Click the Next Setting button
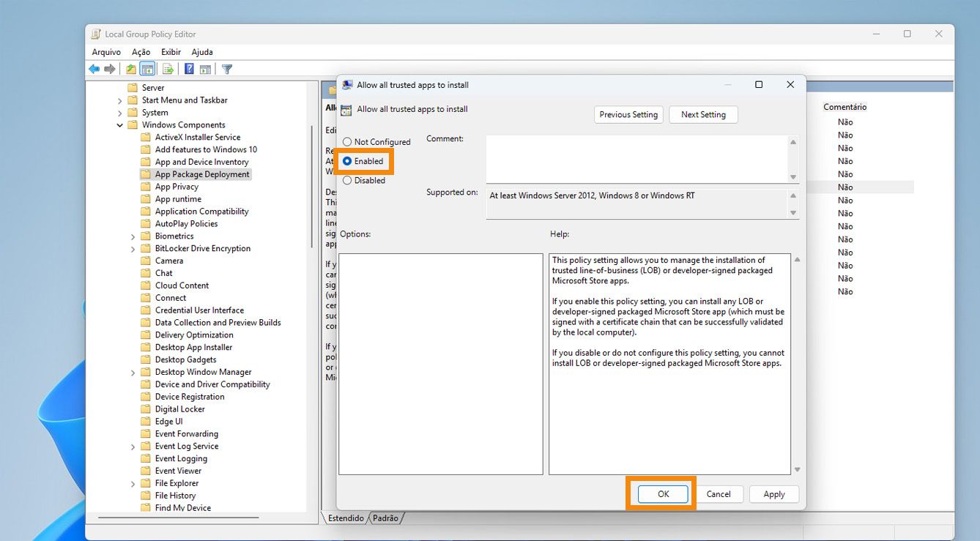Viewport: 980px width, 541px height. (x=703, y=114)
